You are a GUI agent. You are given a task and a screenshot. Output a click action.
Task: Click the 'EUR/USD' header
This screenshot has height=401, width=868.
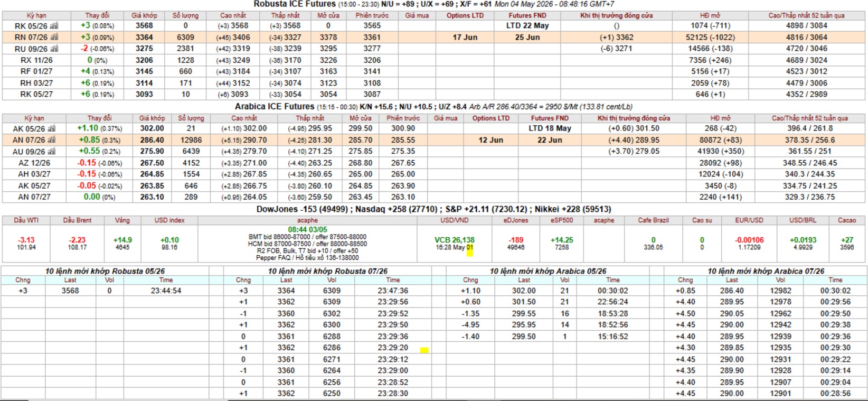749,220
